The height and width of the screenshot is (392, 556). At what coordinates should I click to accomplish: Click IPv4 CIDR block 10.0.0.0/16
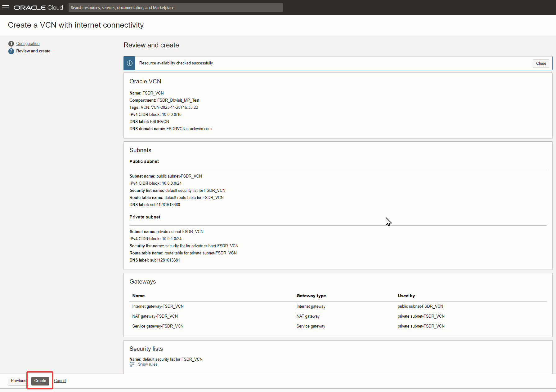[x=172, y=115]
